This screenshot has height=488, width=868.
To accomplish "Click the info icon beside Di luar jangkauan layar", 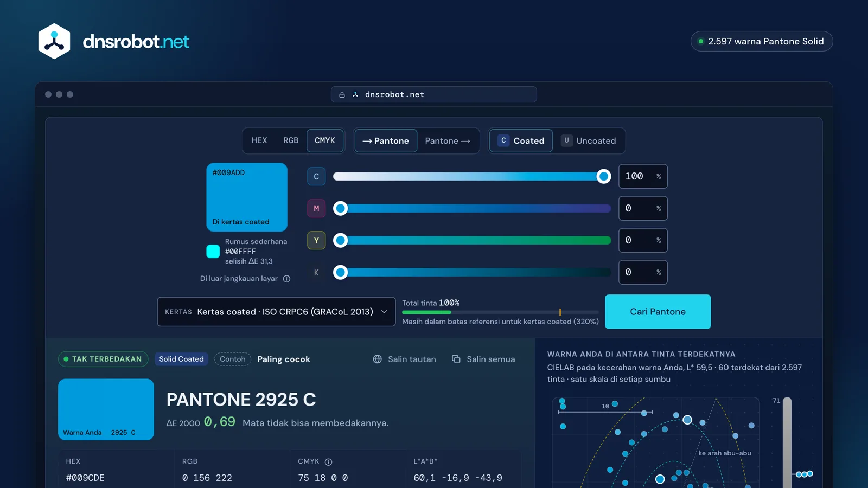I will point(287,279).
